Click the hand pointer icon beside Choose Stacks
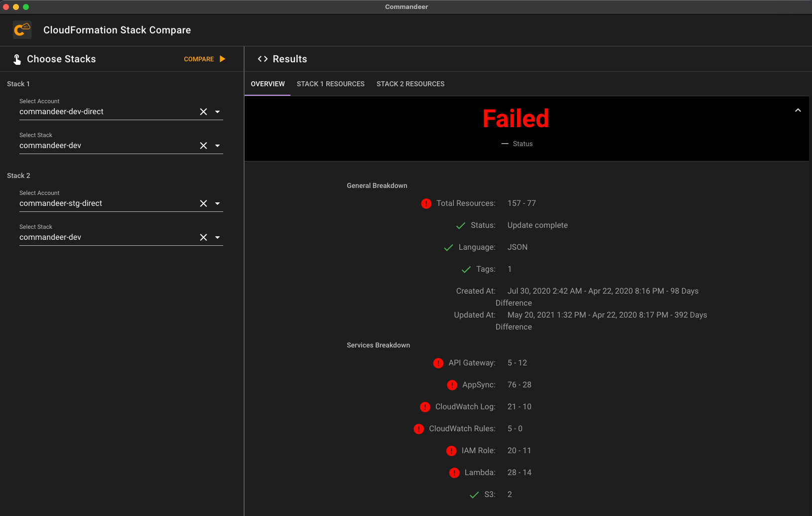Image resolution: width=812 pixels, height=516 pixels. [x=17, y=59]
